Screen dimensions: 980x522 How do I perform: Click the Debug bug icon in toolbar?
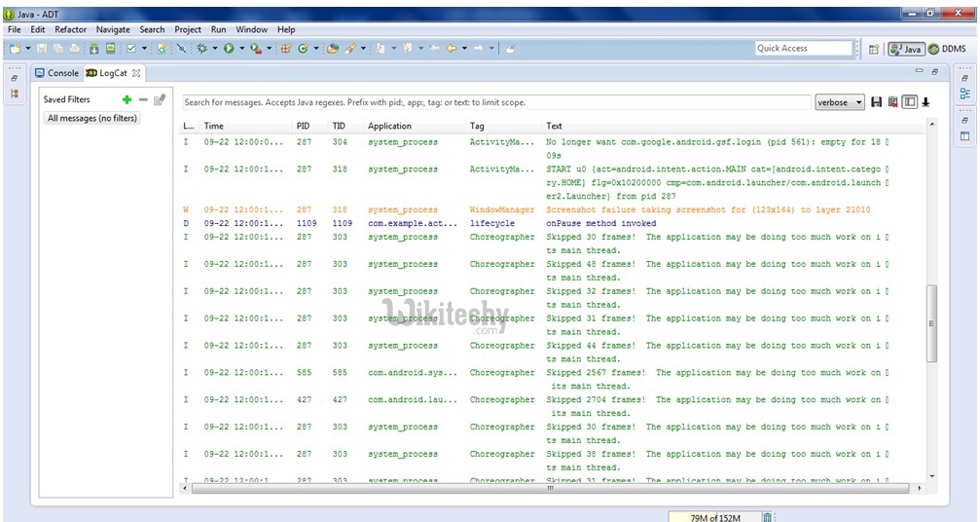pos(201,48)
